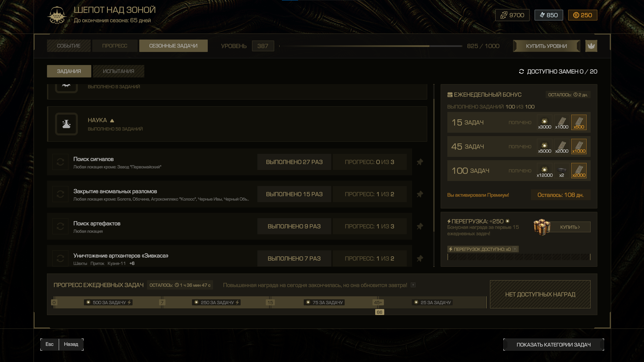Click the highlighted x500 premium reward
The width and height of the screenshot is (644, 362).
[579, 122]
